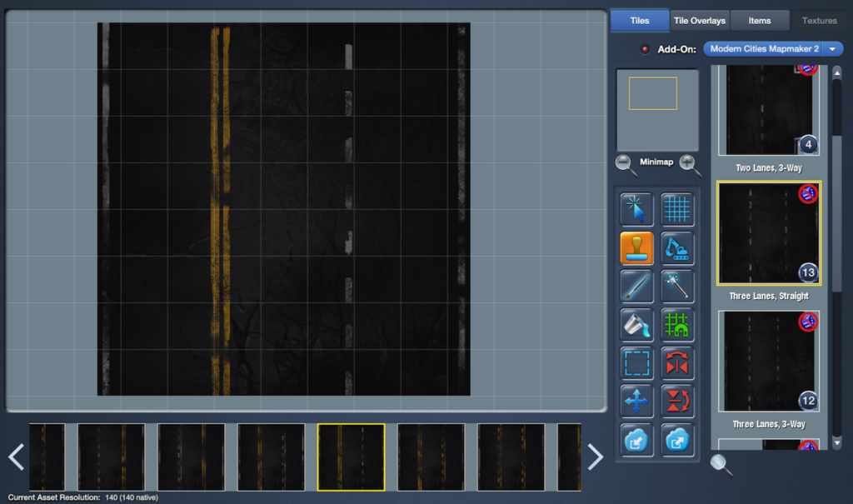Switch to the Tile Overlays tab
Viewport: 853px width, 504px height.
pyautogui.click(x=699, y=21)
